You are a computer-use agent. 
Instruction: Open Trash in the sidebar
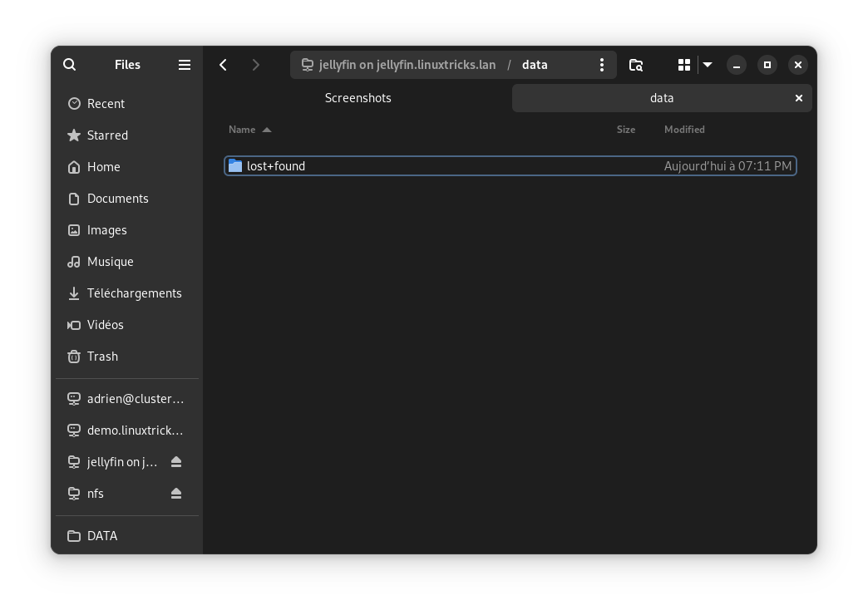point(127,356)
